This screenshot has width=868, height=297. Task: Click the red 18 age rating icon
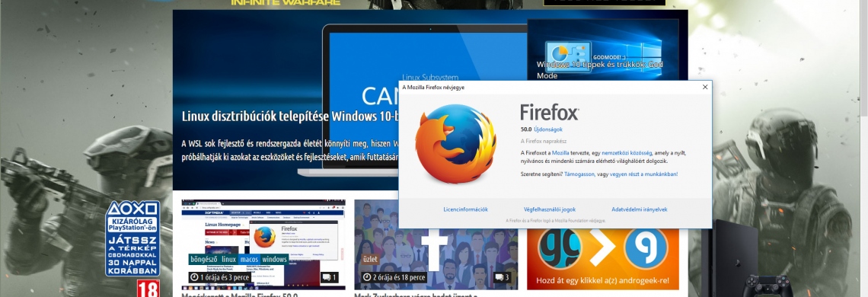tap(148, 289)
